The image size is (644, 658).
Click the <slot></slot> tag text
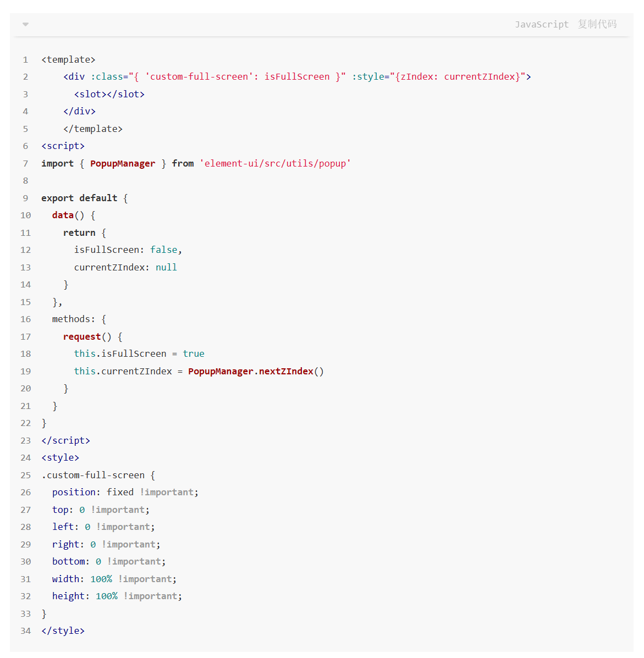109,94
